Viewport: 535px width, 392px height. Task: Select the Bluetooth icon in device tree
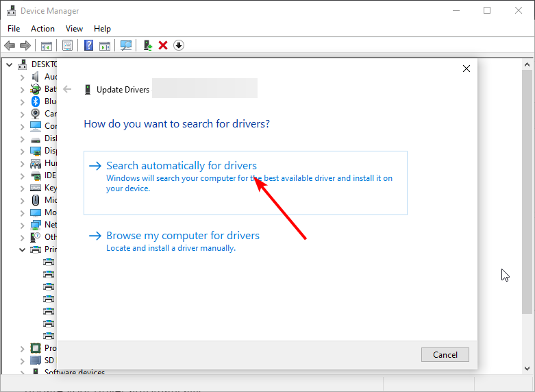(36, 101)
